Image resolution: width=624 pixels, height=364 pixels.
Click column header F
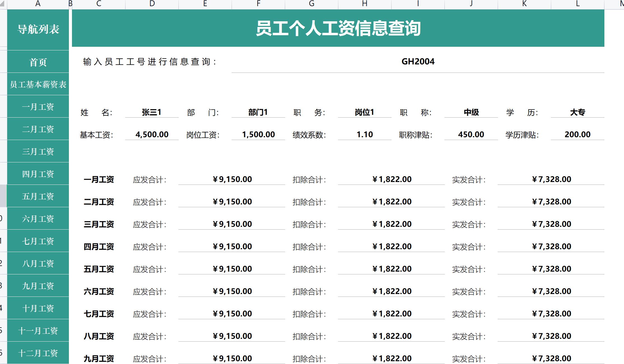(x=258, y=4)
